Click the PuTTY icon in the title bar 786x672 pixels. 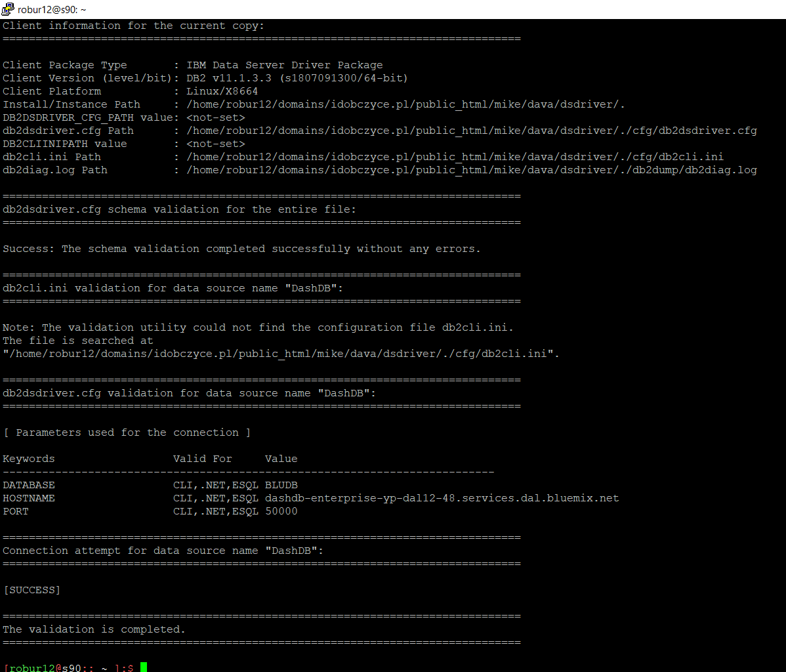click(7, 9)
